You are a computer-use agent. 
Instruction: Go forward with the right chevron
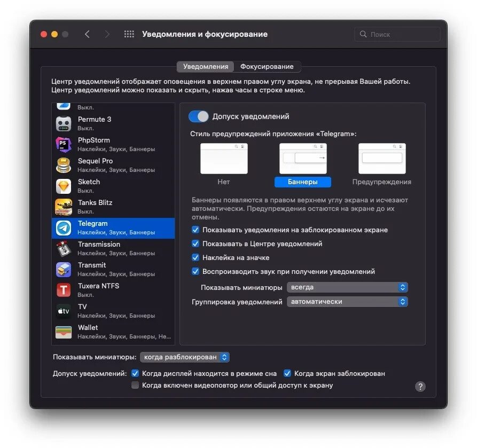pos(107,34)
